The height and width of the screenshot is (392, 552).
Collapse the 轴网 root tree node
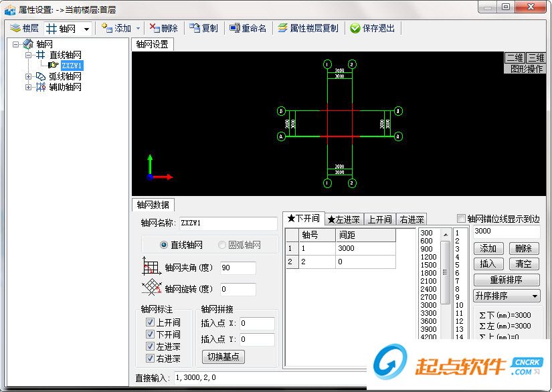[x=15, y=44]
